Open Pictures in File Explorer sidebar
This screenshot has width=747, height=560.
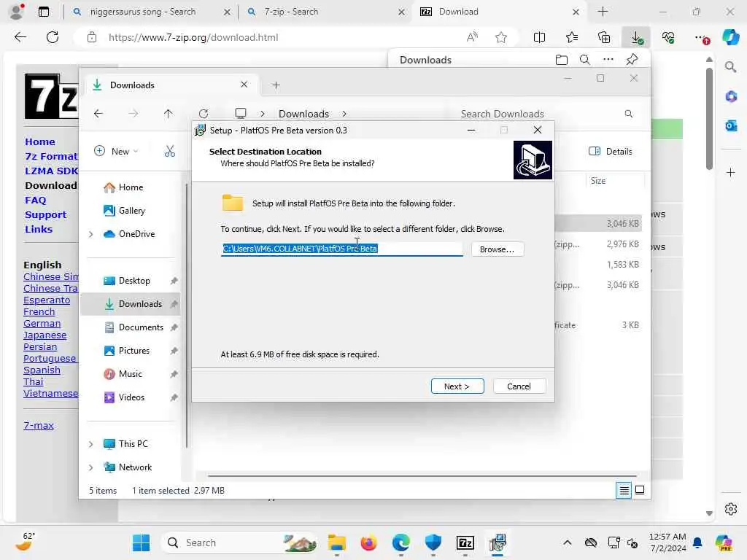point(134,351)
